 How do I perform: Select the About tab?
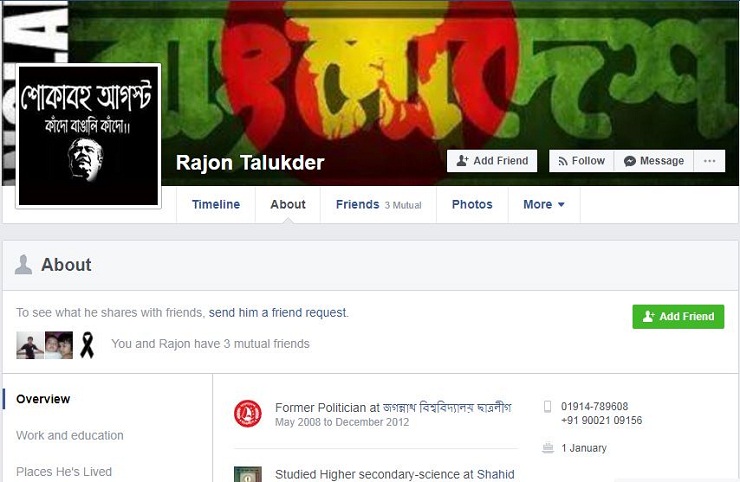pos(288,204)
